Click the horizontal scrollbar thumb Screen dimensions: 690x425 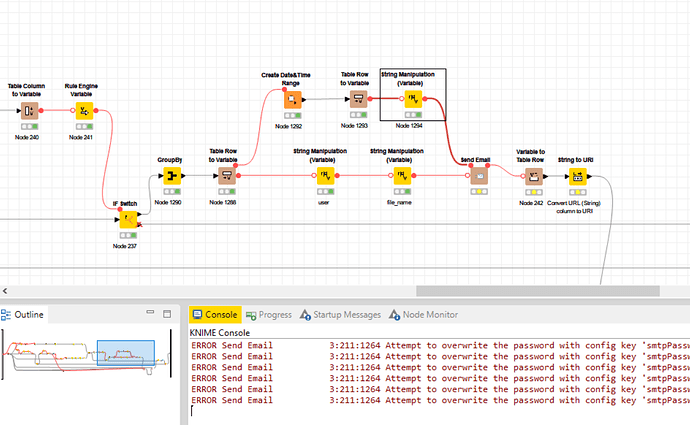tap(538, 291)
